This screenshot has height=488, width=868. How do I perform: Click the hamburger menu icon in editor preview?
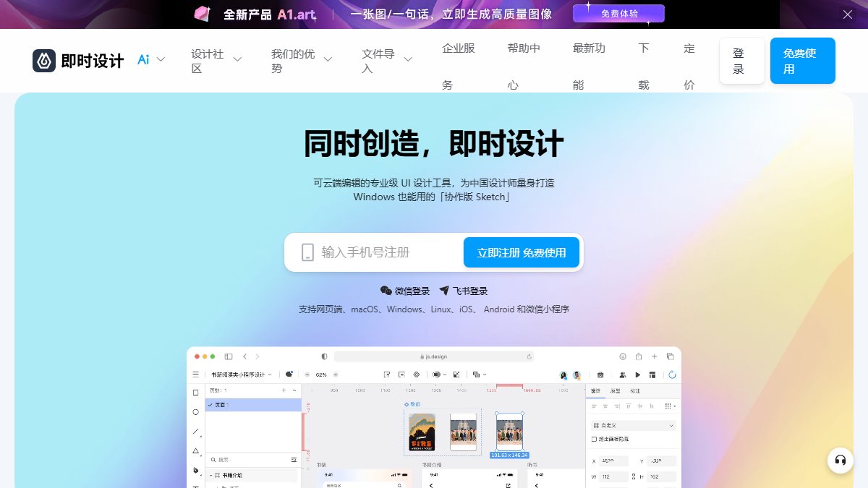pyautogui.click(x=195, y=374)
